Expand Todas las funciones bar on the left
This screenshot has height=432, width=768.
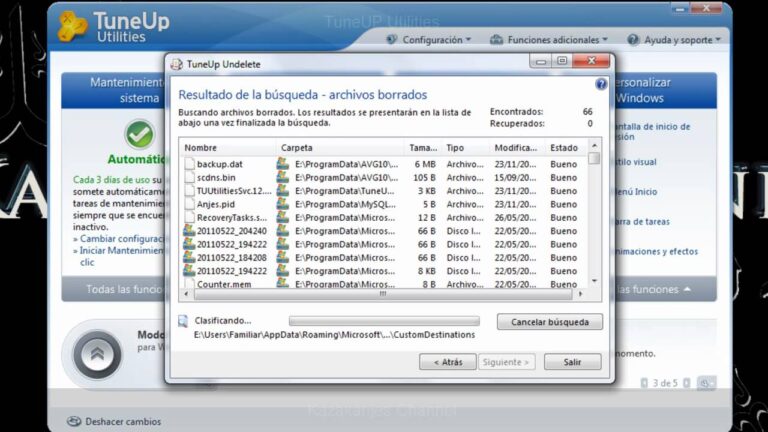[x=113, y=289]
